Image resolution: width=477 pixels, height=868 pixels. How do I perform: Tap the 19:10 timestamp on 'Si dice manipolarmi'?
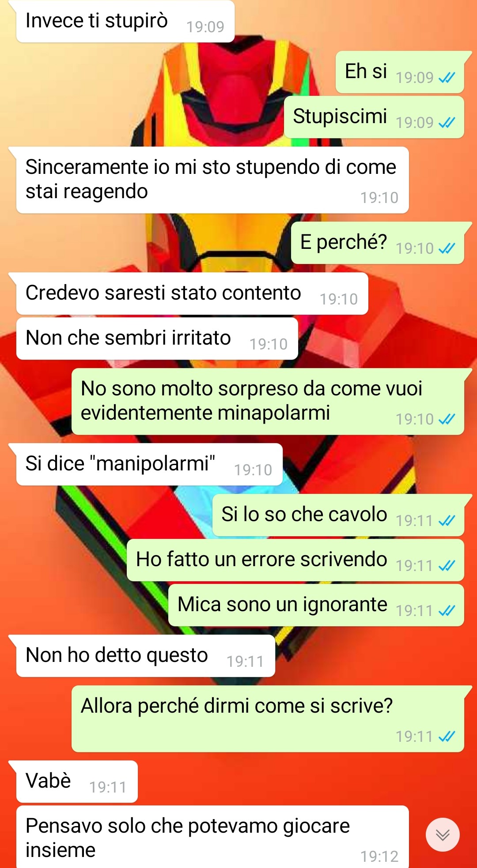pos(253,470)
